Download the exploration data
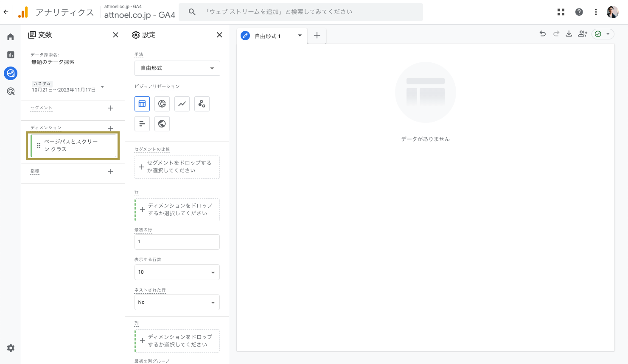 (x=569, y=34)
